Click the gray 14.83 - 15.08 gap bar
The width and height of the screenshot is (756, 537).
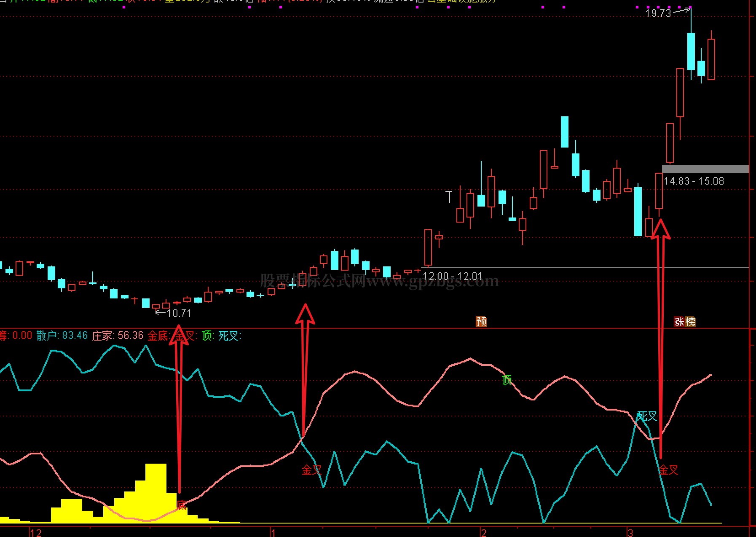[x=705, y=169]
